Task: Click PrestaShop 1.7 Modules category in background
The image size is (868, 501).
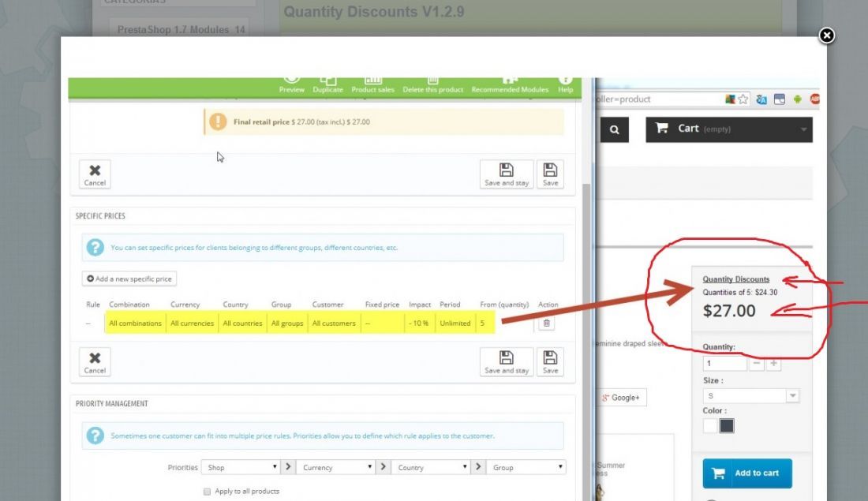Action: (x=181, y=29)
